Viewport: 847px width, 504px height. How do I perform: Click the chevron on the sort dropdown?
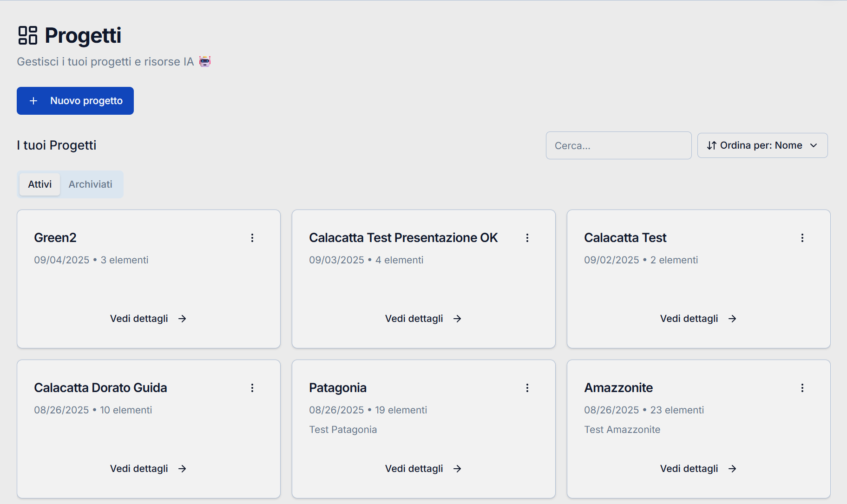tap(814, 145)
